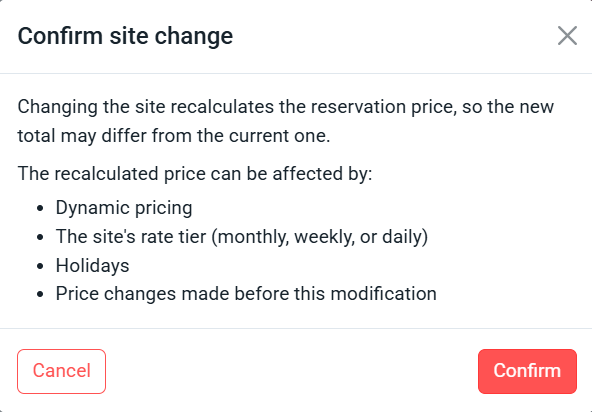Select the site's rate tier list item
The height and width of the screenshot is (412, 592).
point(242,237)
